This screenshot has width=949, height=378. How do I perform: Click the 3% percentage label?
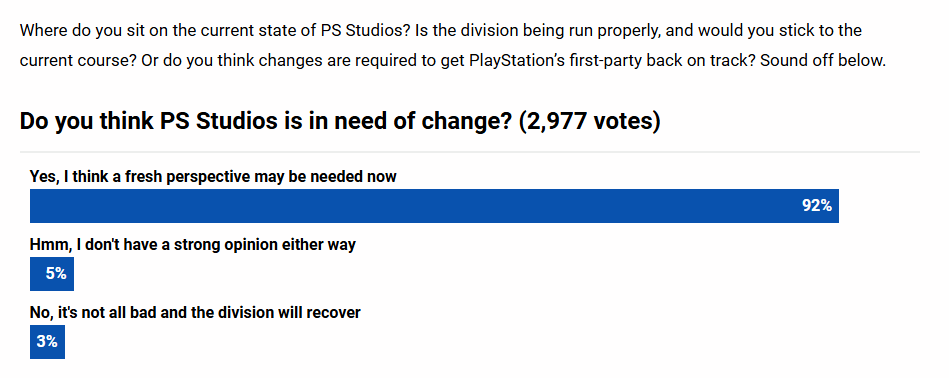click(47, 342)
